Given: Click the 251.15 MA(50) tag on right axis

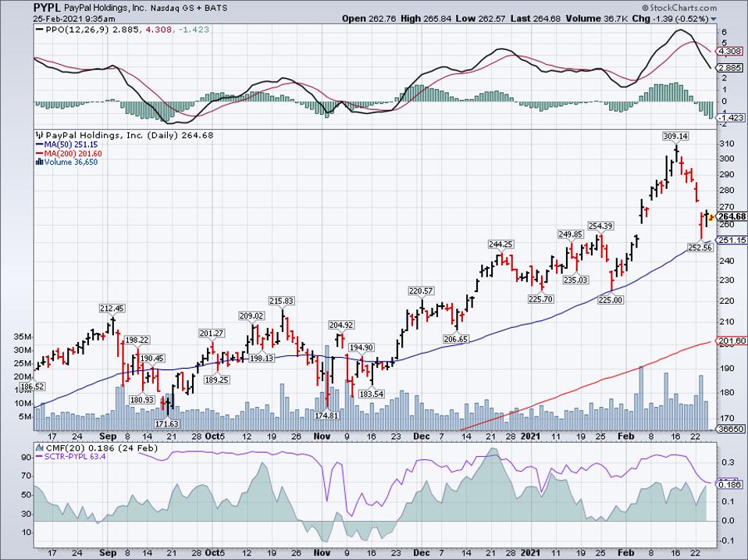Looking at the screenshot, I should (732, 240).
